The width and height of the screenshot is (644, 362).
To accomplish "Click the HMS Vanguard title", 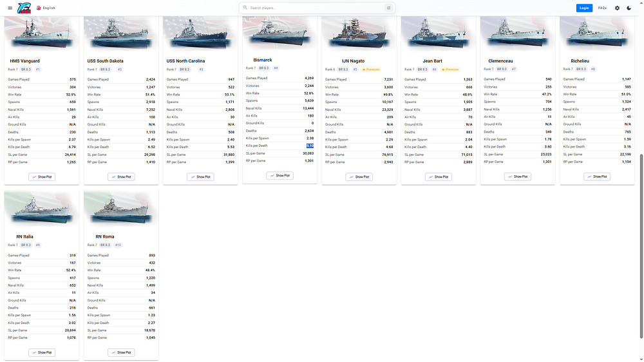I will coord(24,61).
